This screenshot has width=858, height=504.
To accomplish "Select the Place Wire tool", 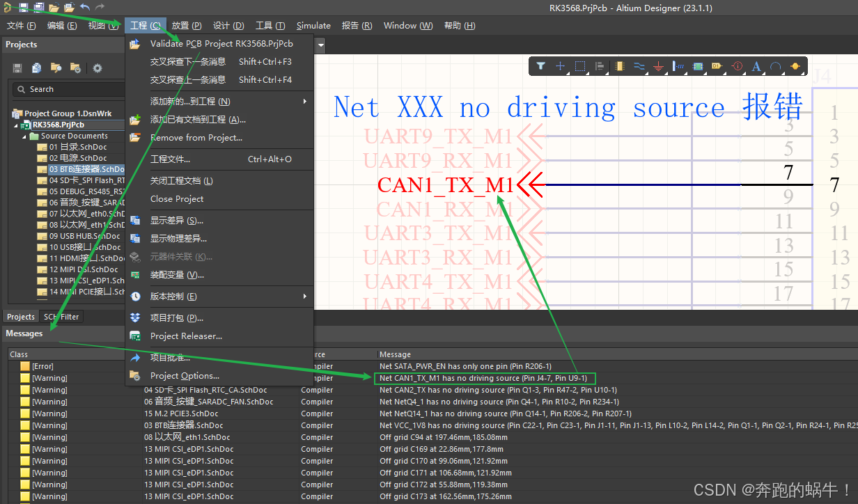I will (639, 66).
